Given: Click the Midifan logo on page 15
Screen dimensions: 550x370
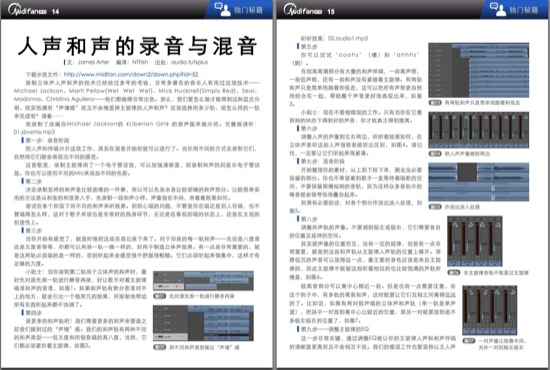Looking at the screenshot, I should tap(303, 10).
